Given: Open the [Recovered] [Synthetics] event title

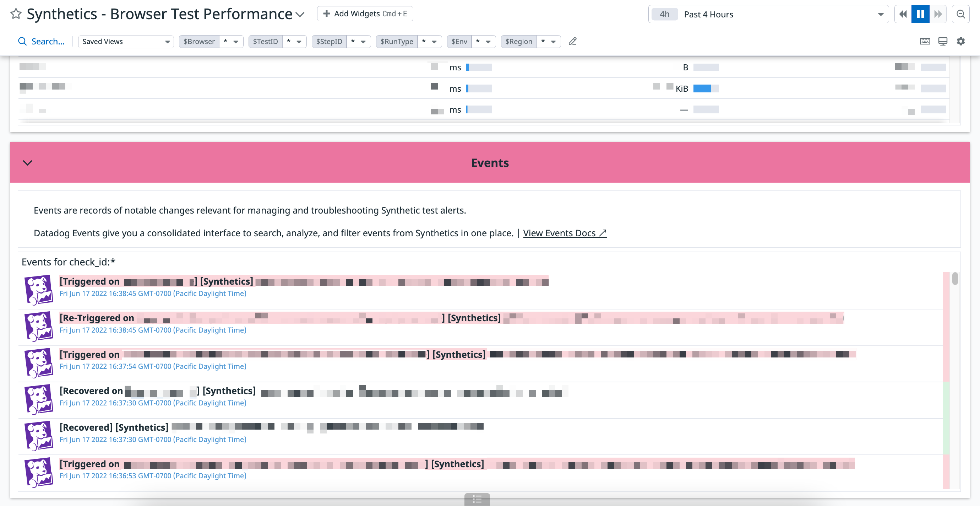Looking at the screenshot, I should click(271, 427).
